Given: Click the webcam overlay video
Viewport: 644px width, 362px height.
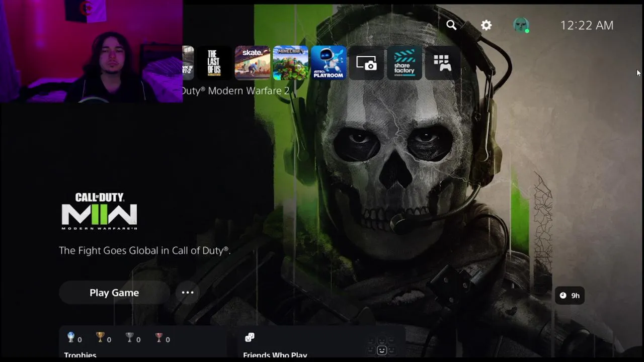Looking at the screenshot, I should point(91,51).
